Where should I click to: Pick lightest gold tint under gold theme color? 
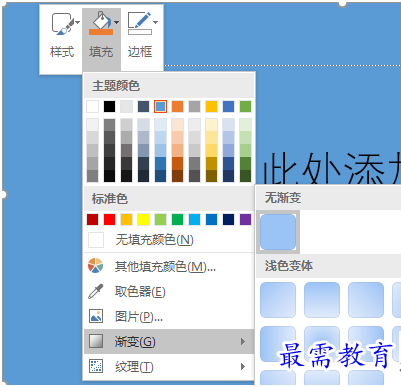coord(211,125)
